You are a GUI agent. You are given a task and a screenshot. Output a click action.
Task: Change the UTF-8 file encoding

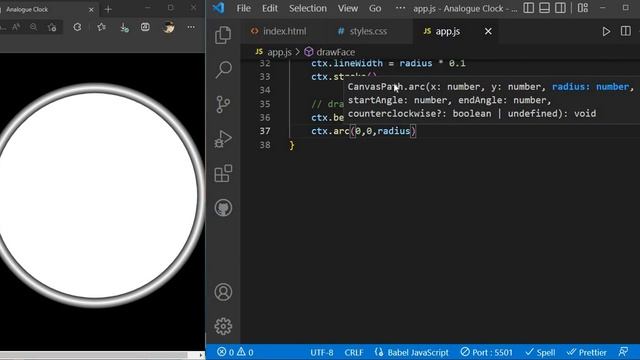[x=322, y=353]
